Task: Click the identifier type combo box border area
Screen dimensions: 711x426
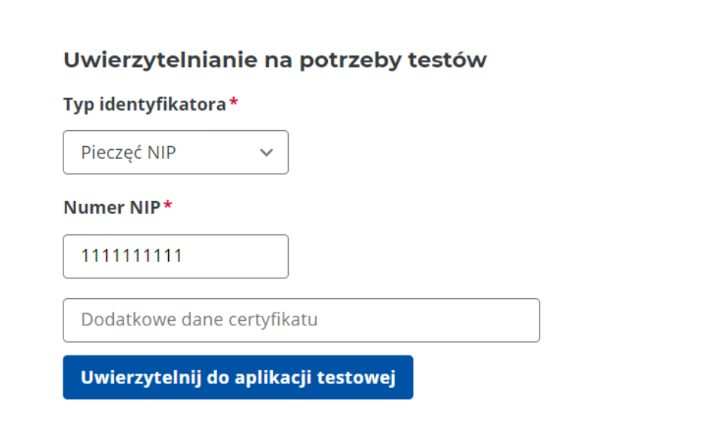Action: click(x=175, y=152)
